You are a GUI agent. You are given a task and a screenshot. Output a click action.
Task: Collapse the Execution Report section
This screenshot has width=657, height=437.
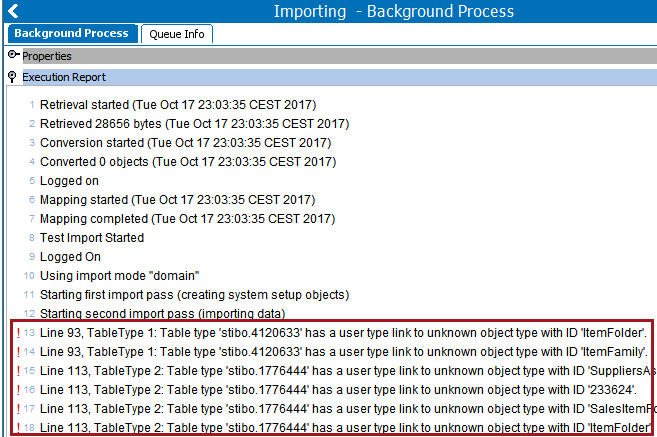12,77
